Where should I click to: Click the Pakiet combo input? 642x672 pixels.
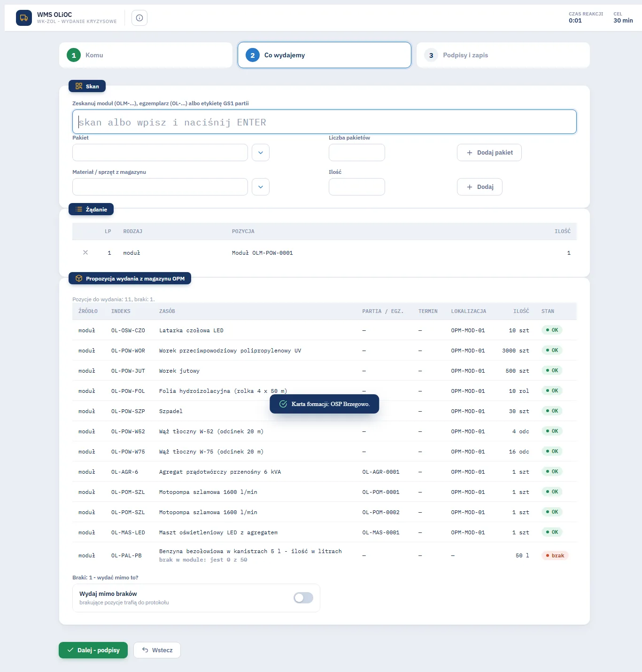click(160, 153)
